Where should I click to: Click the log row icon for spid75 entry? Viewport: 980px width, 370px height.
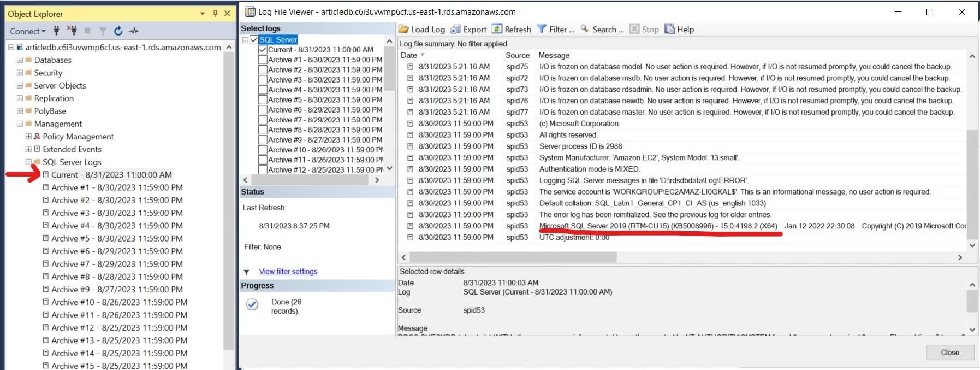(411, 67)
